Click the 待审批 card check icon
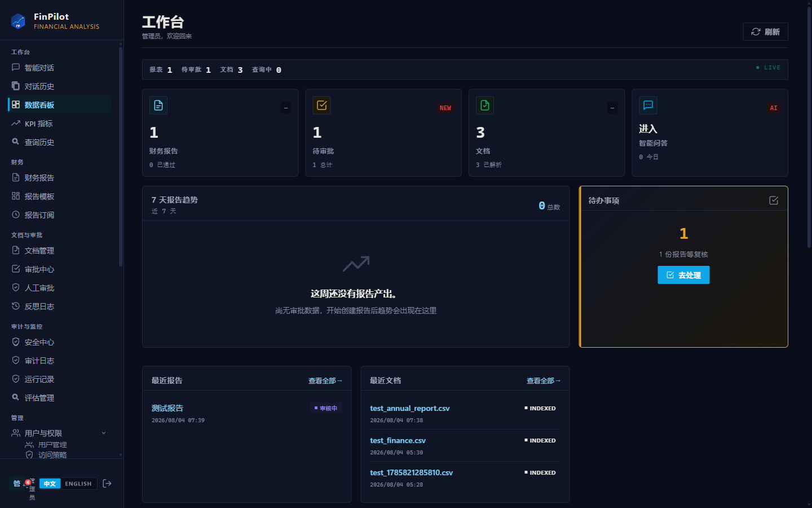The height and width of the screenshot is (508, 812). pos(322,106)
